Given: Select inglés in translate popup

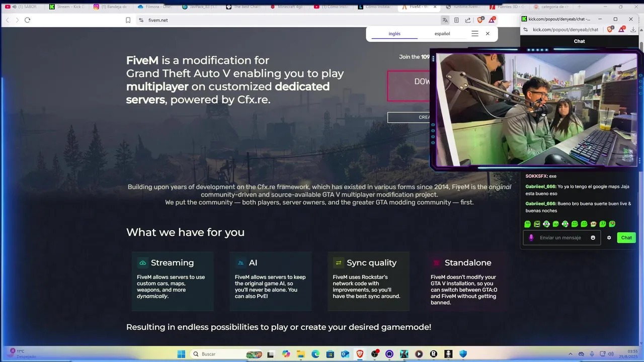Looking at the screenshot, I should pos(394,34).
